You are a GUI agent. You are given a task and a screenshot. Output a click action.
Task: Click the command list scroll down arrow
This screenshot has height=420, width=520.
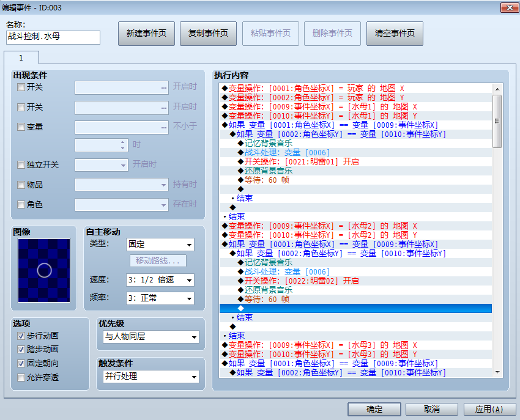(x=497, y=372)
